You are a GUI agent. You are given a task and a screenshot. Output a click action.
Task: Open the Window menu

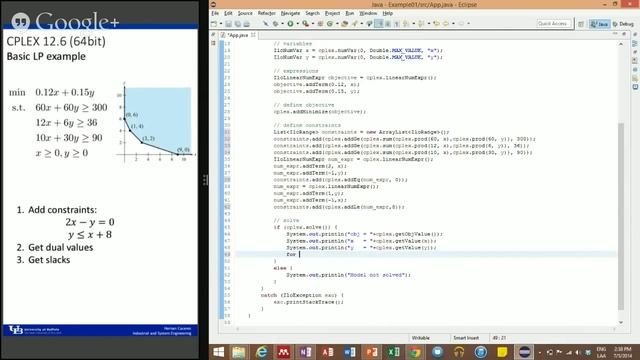368,13
